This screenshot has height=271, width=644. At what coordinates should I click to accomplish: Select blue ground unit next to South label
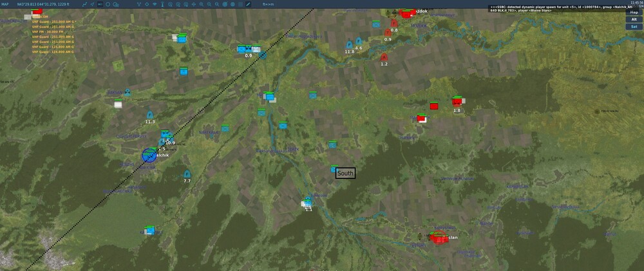tap(334, 169)
